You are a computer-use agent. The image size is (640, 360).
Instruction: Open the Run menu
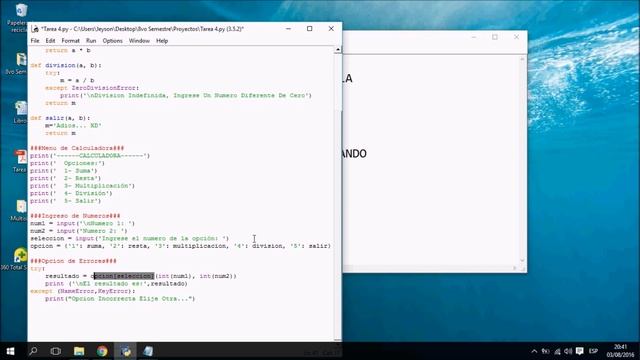click(x=91, y=41)
